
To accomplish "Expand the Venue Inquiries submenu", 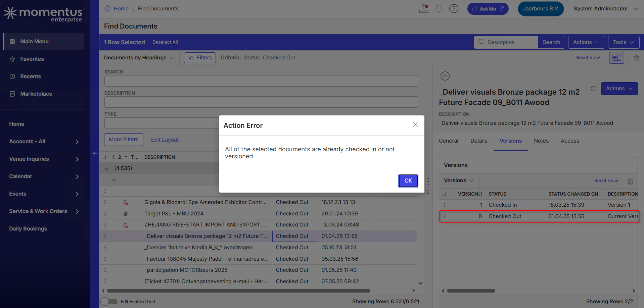I will 77,159.
